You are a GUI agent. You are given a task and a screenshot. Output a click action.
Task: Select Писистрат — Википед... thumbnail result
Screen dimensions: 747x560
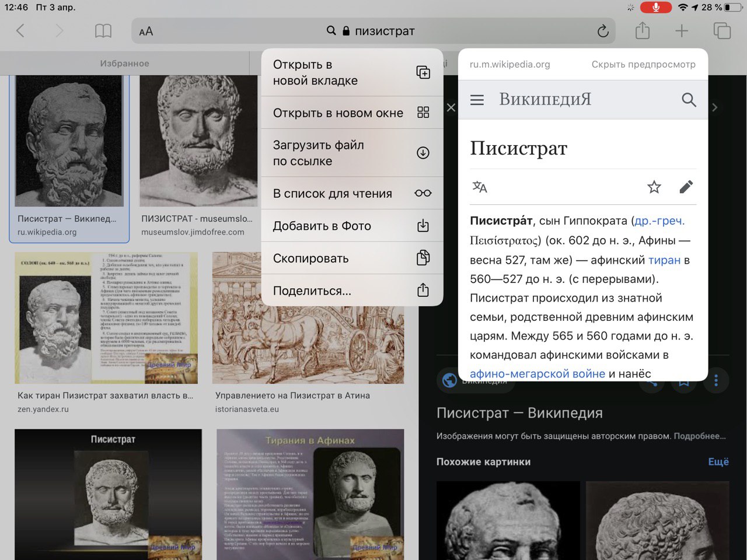69,141
